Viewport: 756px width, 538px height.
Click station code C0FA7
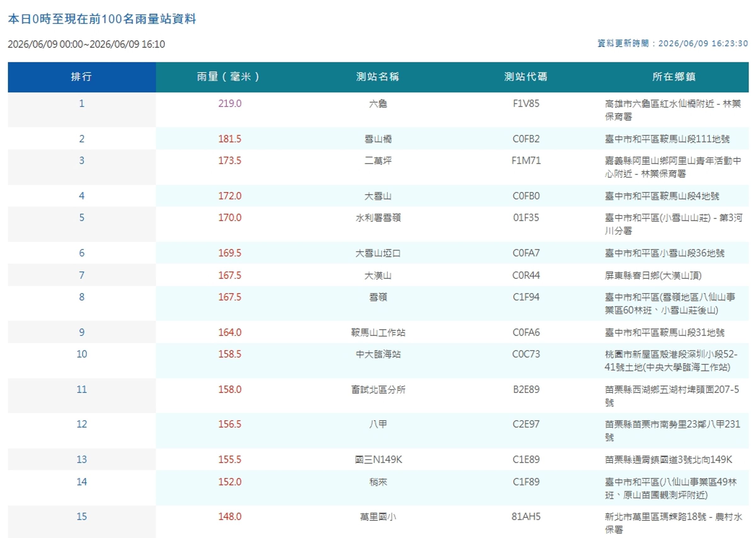click(526, 253)
